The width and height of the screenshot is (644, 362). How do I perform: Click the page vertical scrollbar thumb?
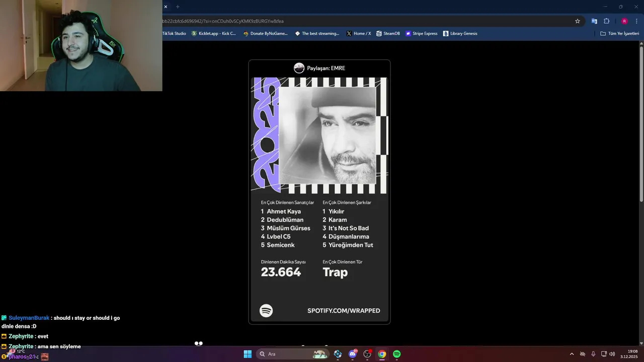click(x=641, y=123)
